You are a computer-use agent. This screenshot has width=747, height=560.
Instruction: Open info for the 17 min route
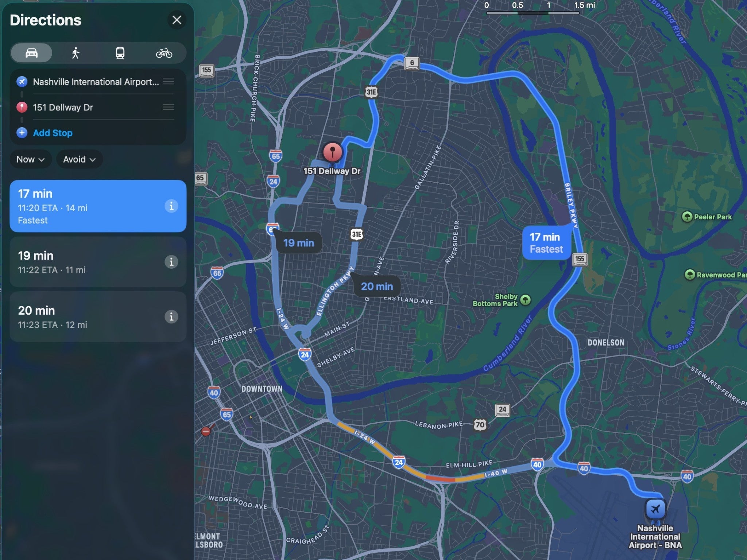pos(171,206)
